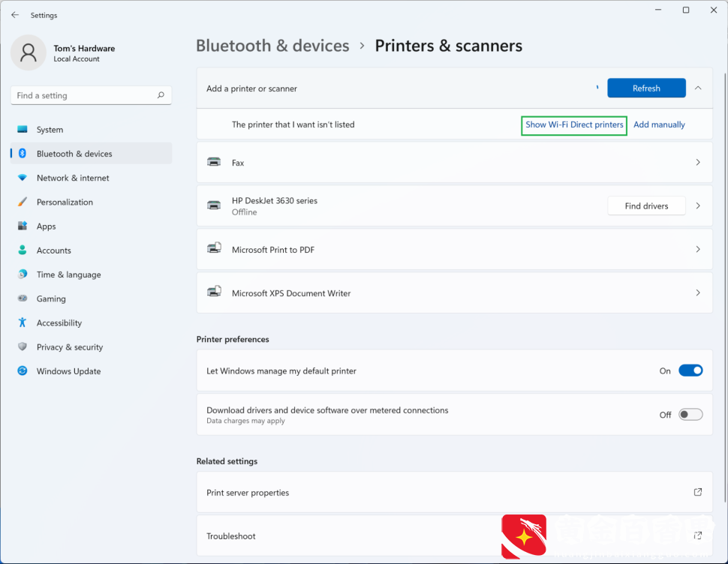Click Tom's Hardware account name

[x=84, y=48]
